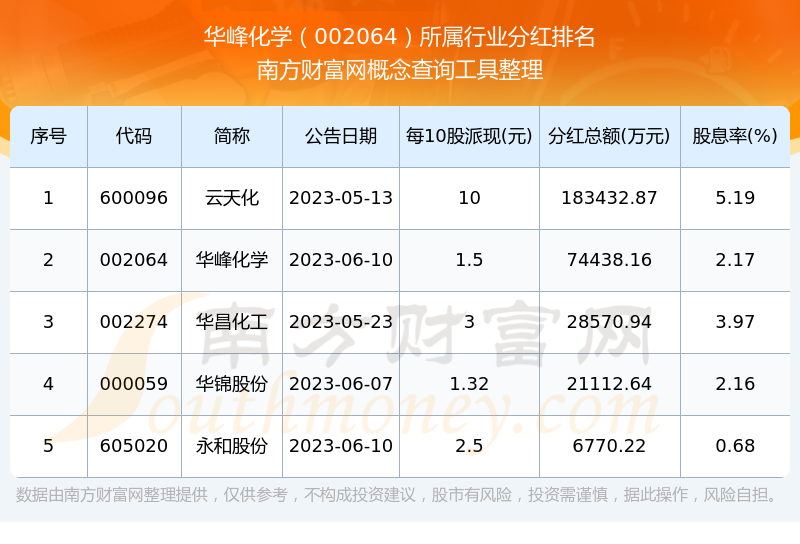Select the 简称 column header
800x544 pixels.
point(232,136)
